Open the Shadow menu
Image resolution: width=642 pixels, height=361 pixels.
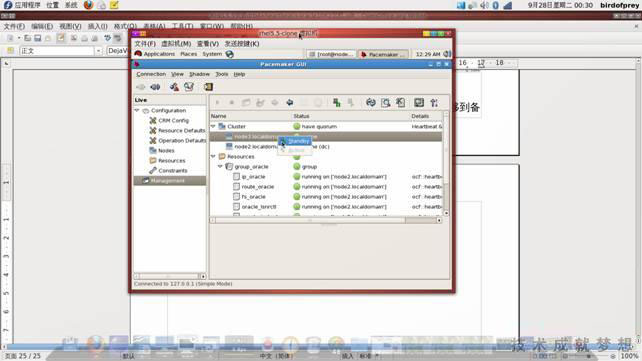[199, 74]
